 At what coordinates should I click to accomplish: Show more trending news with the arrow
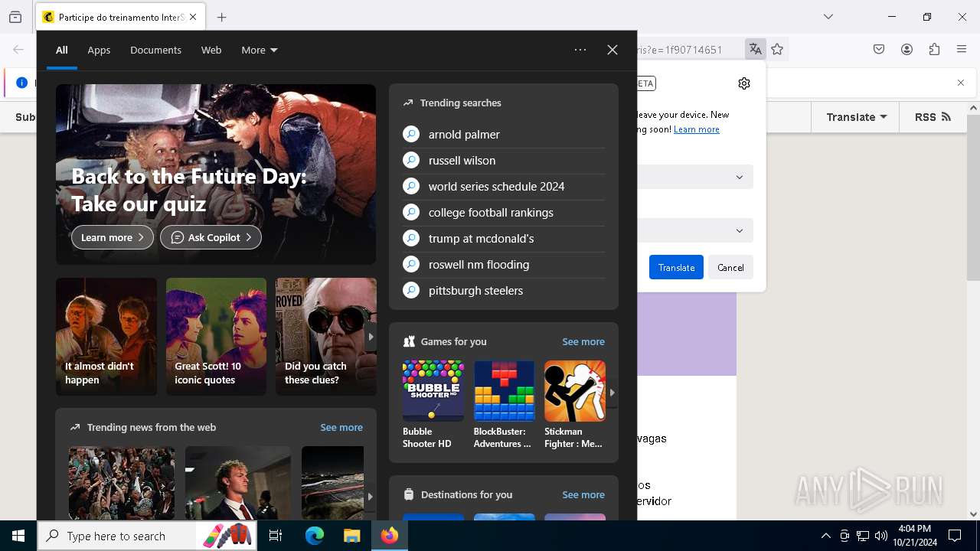point(370,497)
